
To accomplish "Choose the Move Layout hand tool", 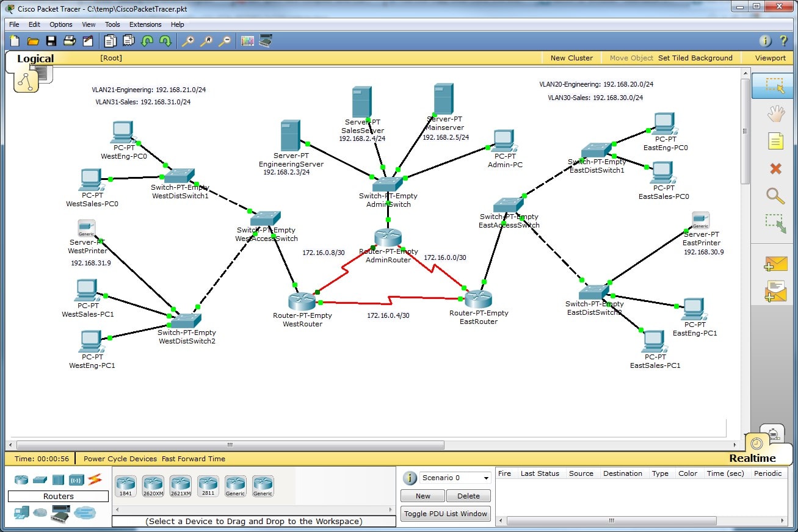I will tap(775, 113).
